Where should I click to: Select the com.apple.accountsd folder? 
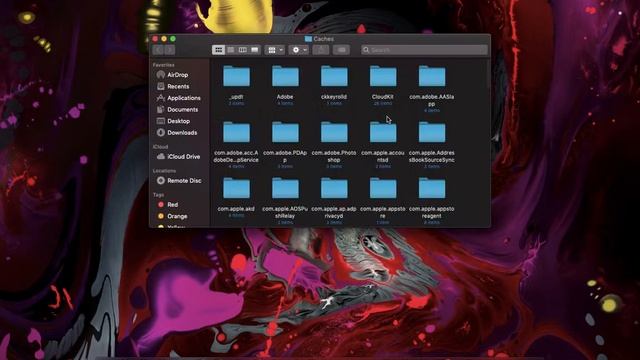[x=383, y=133]
